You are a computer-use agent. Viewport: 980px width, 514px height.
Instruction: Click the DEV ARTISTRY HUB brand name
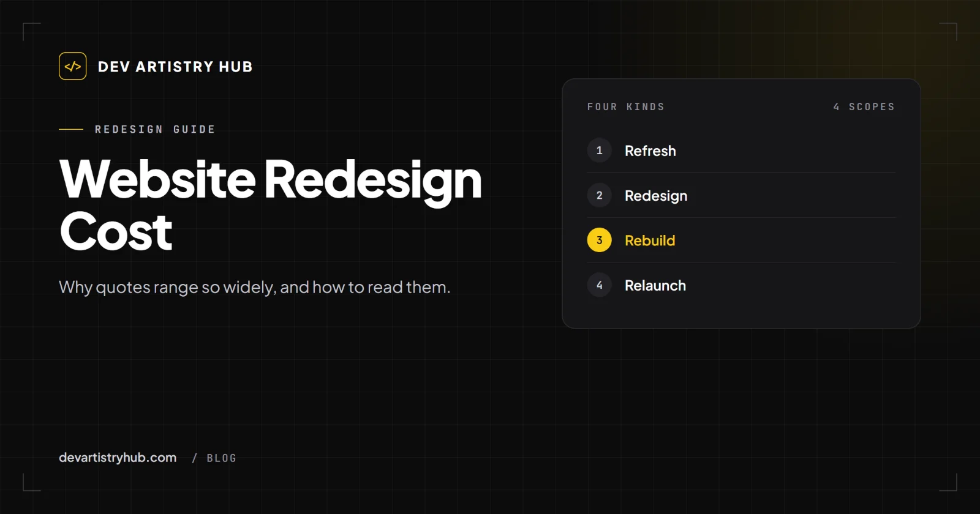coord(175,67)
